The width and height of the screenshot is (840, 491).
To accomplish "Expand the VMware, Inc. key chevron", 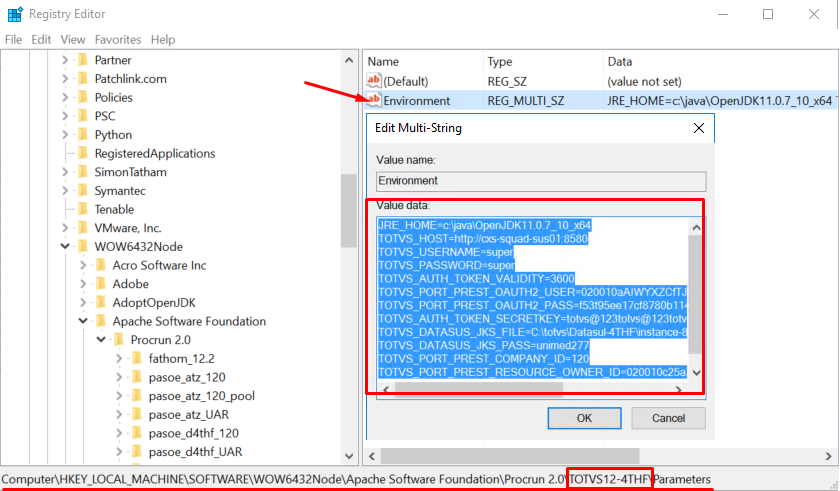I will 65,228.
